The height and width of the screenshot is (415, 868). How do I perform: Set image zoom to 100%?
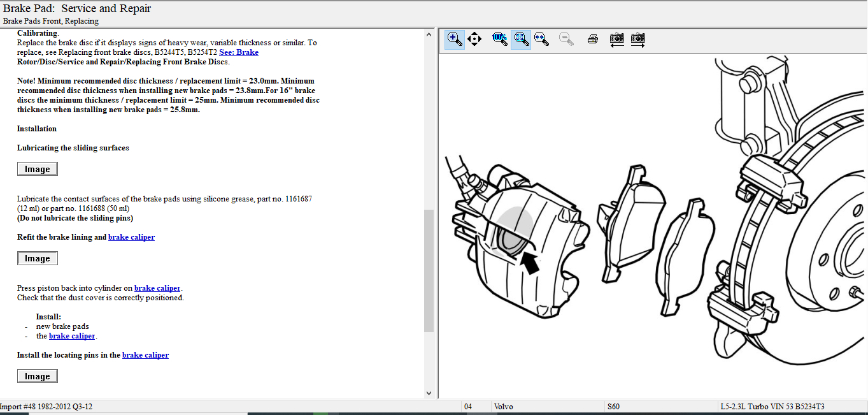pyautogui.click(x=500, y=39)
